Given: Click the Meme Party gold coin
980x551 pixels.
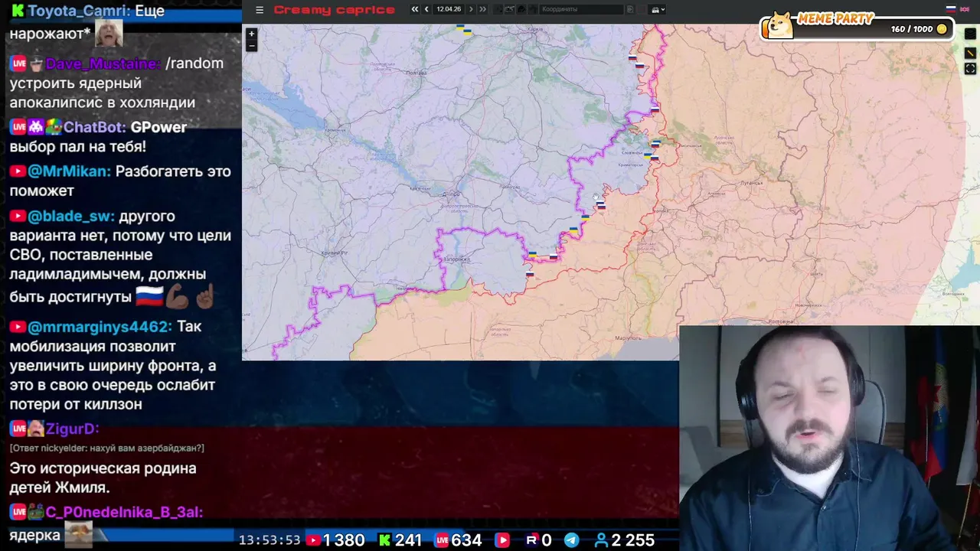Looking at the screenshot, I should click(x=942, y=29).
